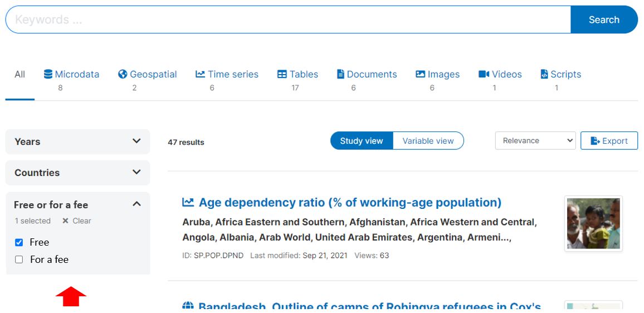Image resolution: width=644 pixels, height=313 pixels.
Task: Click the Microdata database icon
Action: (48, 74)
